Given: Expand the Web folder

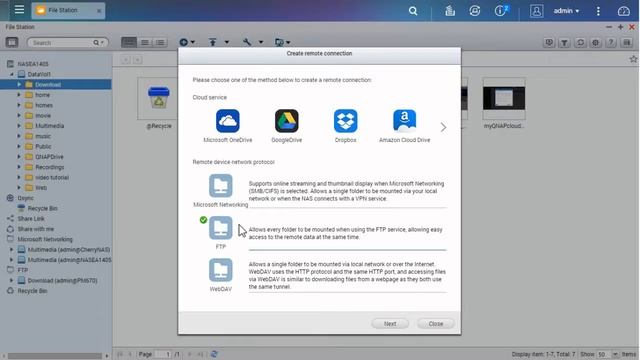Looking at the screenshot, I should coord(19,188).
